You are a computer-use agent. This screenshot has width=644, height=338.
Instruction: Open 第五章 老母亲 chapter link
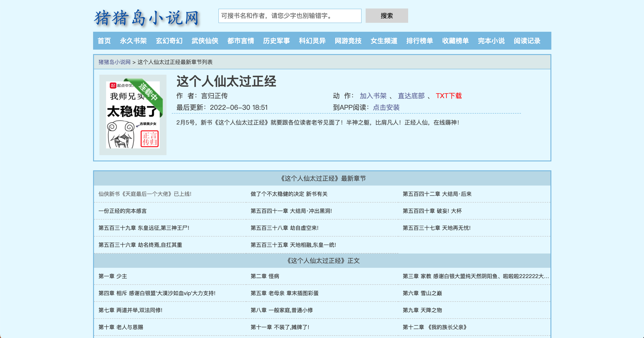[284, 293]
